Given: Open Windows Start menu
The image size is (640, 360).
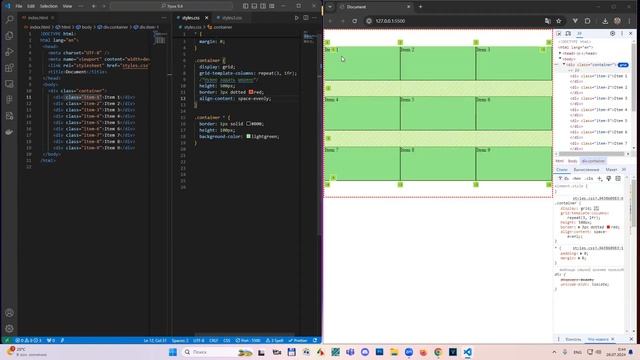Looking at the screenshot, I should (x=173, y=352).
